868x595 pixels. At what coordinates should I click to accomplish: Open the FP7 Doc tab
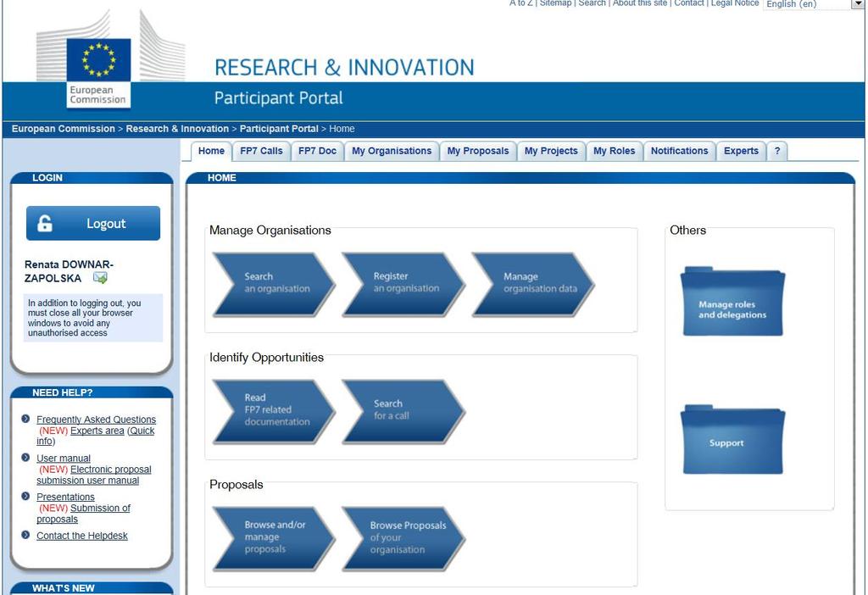(x=317, y=151)
